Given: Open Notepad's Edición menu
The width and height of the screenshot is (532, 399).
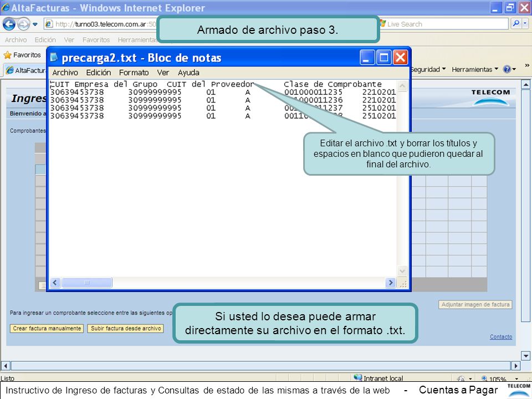Looking at the screenshot, I should (99, 73).
